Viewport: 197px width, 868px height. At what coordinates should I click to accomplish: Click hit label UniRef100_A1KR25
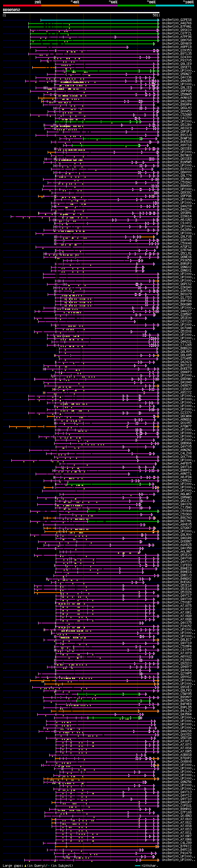(x=177, y=544)
